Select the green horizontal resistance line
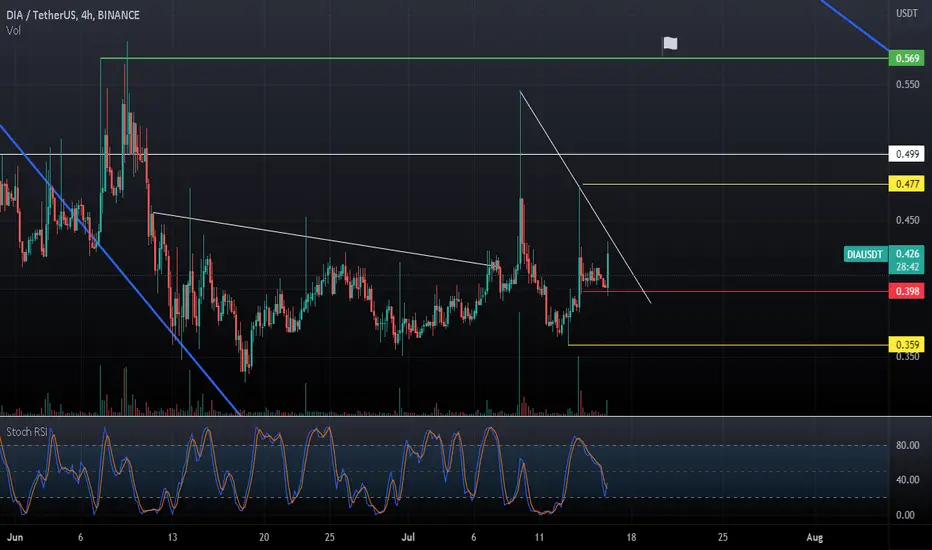Screen dimensions: 932x550 tap(495, 58)
